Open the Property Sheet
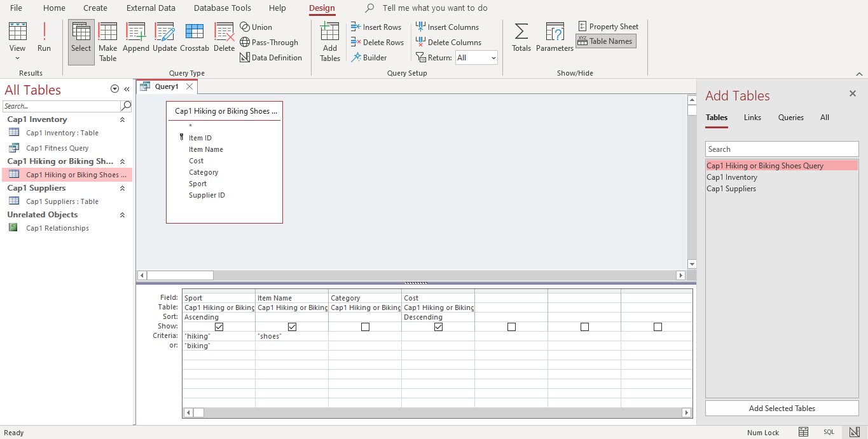The image size is (868, 439). (x=608, y=26)
